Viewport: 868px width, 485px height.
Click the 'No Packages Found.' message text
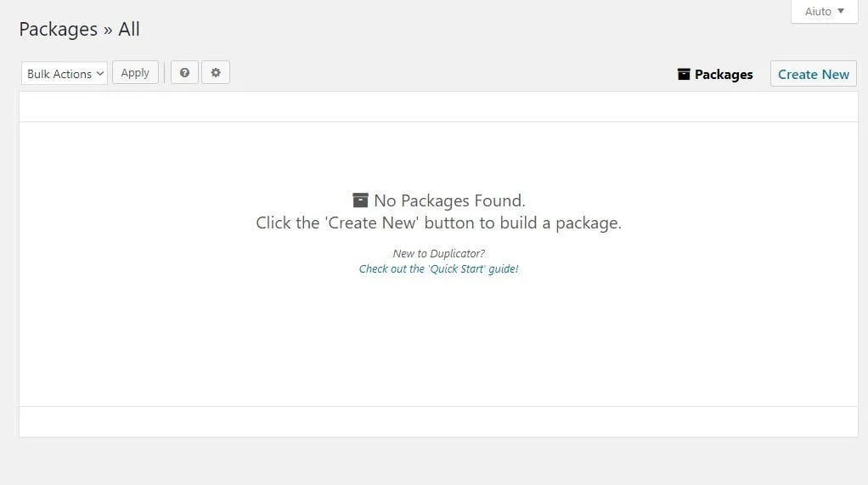click(449, 200)
